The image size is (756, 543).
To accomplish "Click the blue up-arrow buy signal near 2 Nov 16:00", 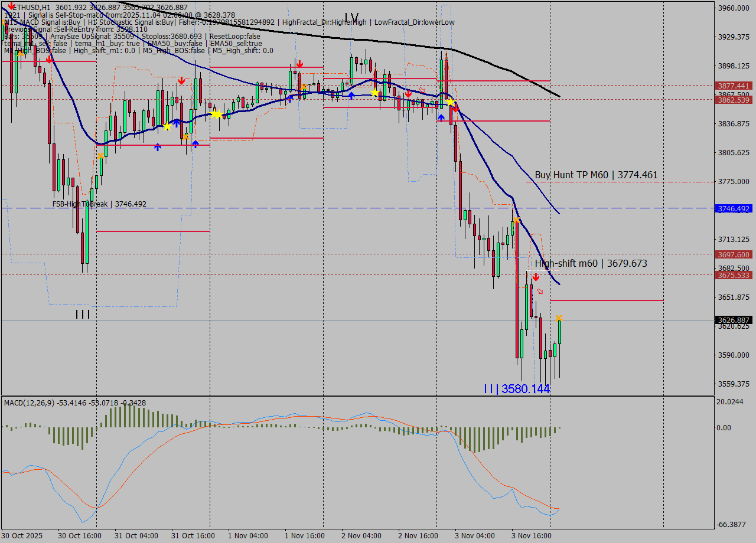I will (x=440, y=117).
